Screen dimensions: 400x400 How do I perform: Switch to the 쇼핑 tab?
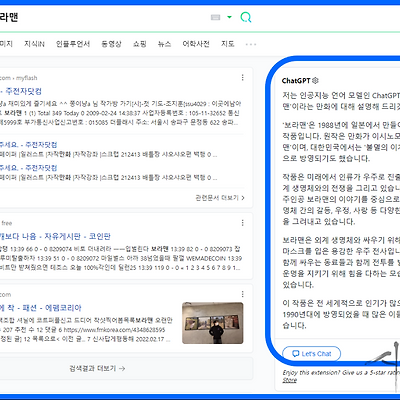[x=140, y=44]
